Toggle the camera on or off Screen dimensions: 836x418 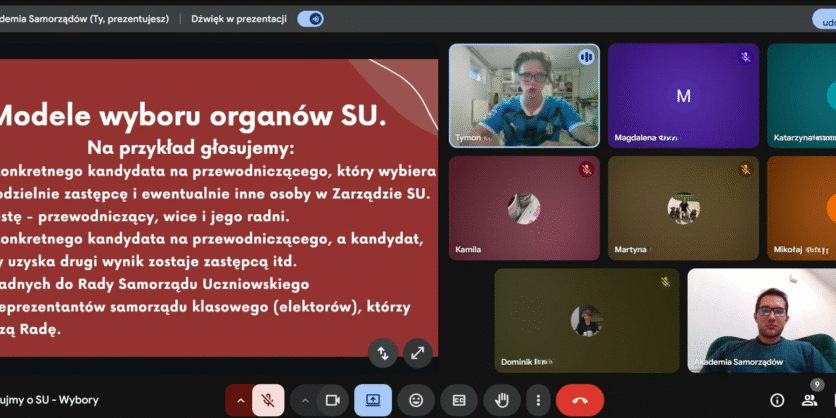click(331, 400)
